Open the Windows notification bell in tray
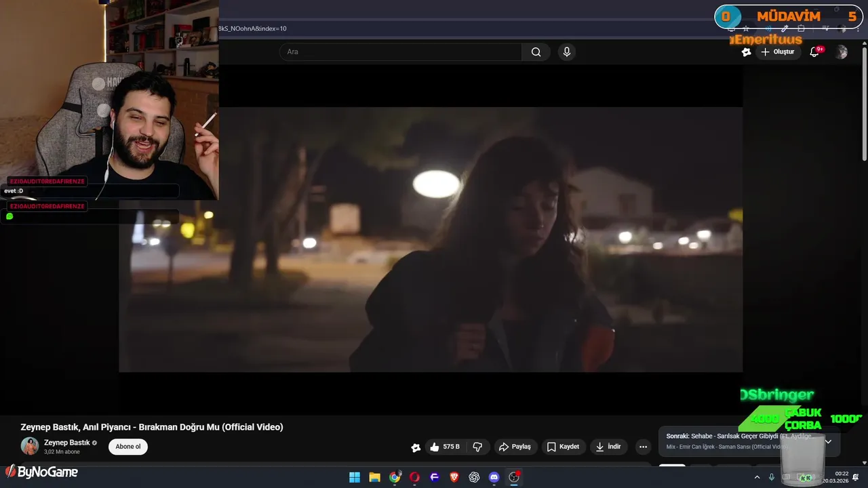 coord(856,477)
